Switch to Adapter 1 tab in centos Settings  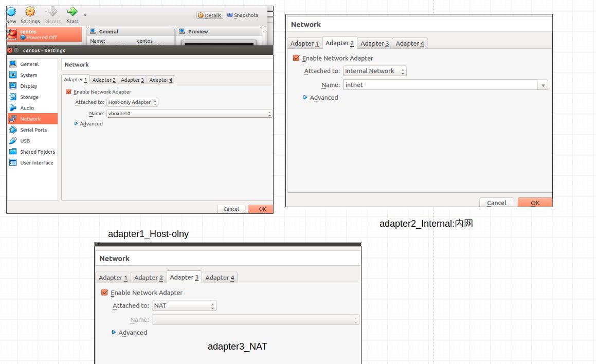(x=76, y=79)
